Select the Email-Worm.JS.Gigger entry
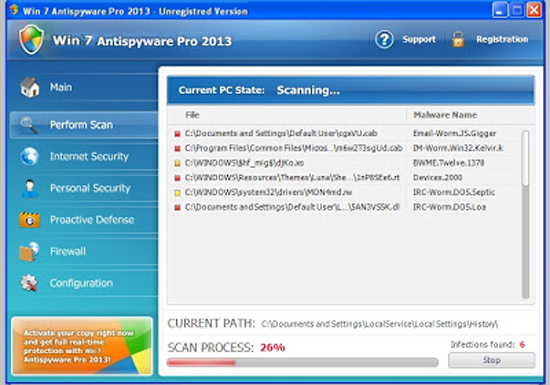 coord(454,133)
